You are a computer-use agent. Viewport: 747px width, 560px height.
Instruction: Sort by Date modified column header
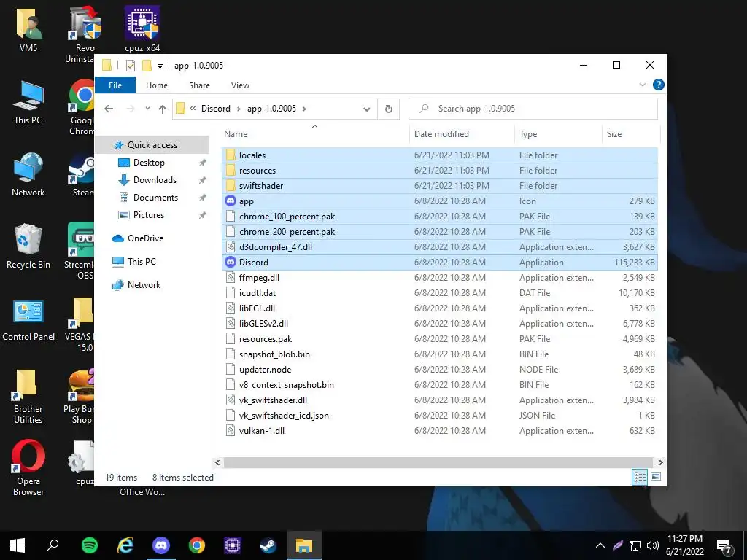[x=462, y=134]
